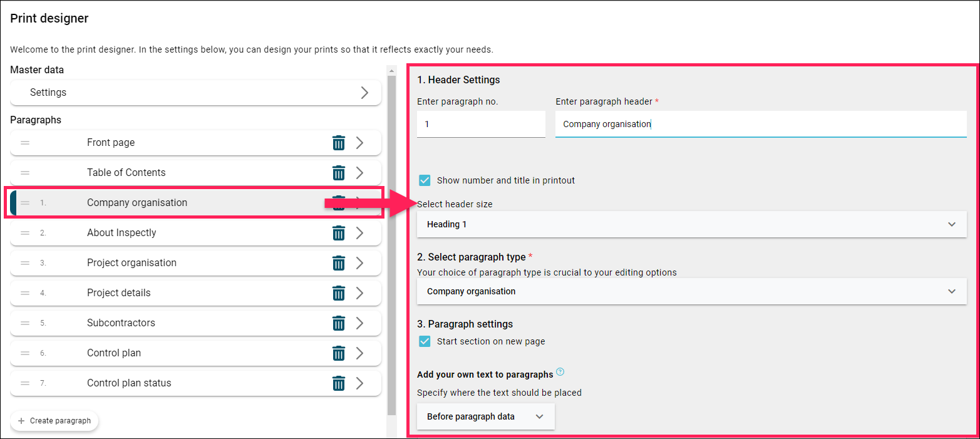Viewport: 980px width, 439px height.
Task: Select the Control plan status label
Action: click(x=129, y=383)
